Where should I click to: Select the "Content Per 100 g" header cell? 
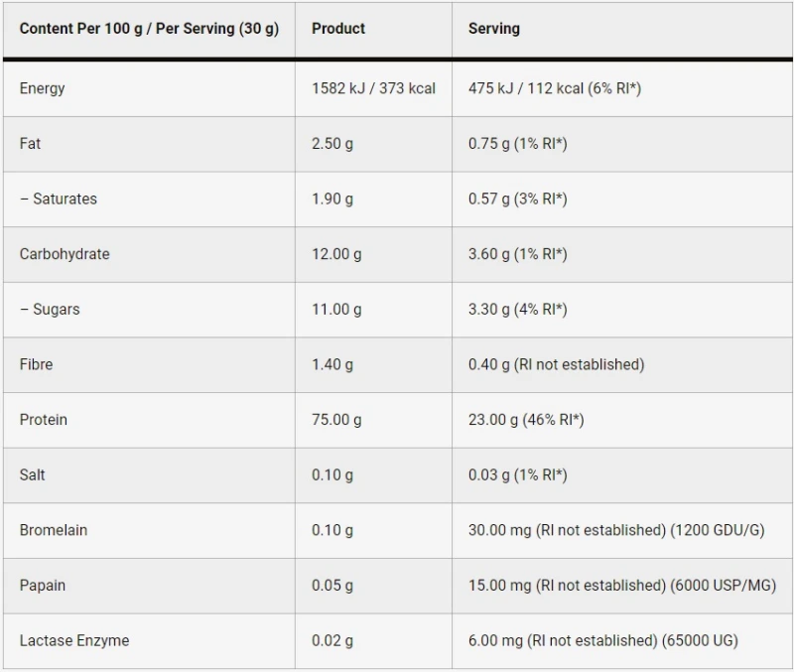[x=149, y=29]
